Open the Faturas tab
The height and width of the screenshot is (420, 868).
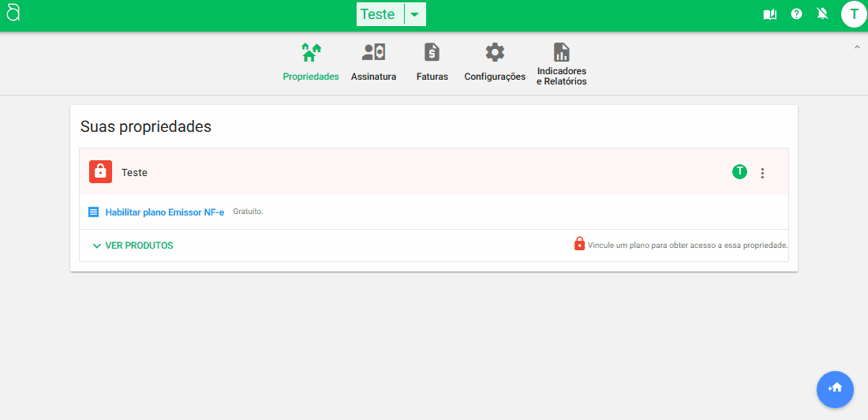[x=432, y=63]
